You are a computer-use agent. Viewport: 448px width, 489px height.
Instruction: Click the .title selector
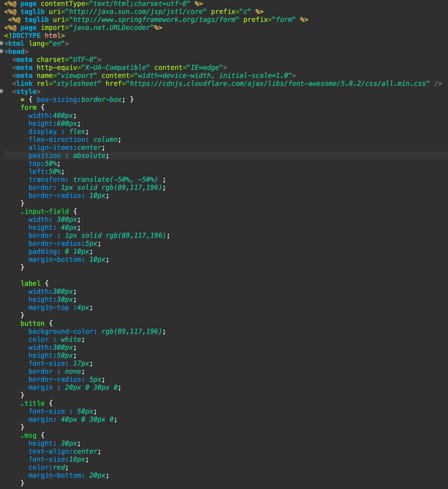[x=32, y=403]
